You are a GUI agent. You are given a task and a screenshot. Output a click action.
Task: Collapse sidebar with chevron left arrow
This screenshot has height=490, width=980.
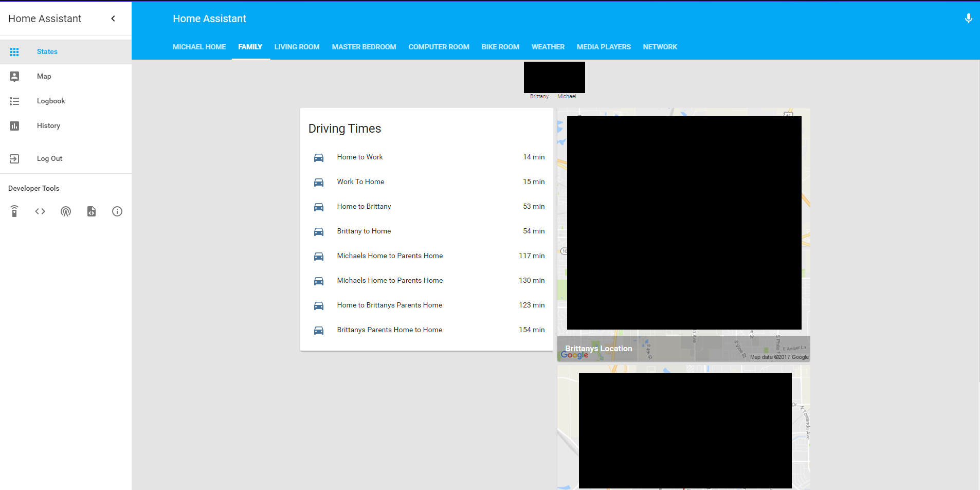[113, 19]
